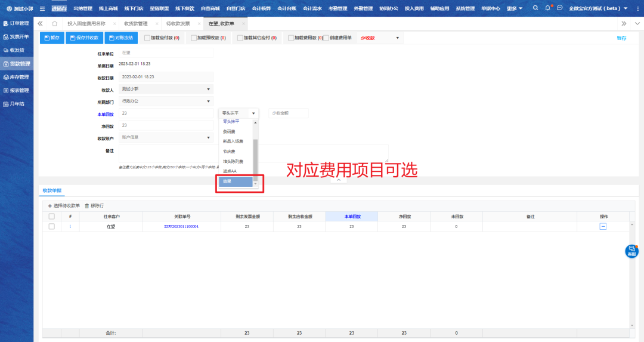Click the minus icon in 操作 column

[603, 226]
